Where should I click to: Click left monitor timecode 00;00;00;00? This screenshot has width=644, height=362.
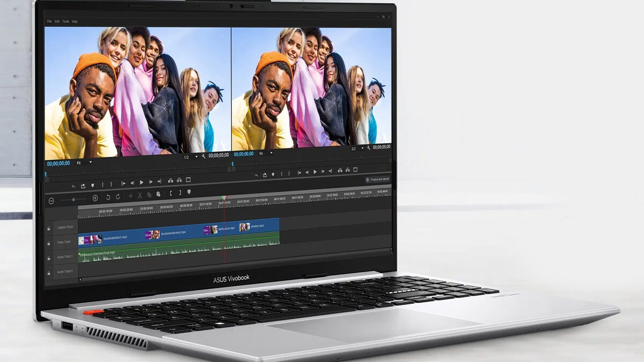pyautogui.click(x=58, y=164)
